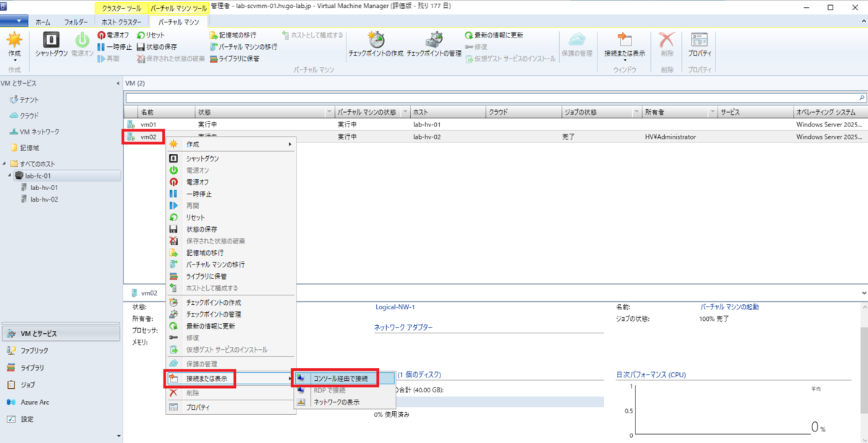Choose 電源オフ in the context menu
868x443 pixels.
197,182
